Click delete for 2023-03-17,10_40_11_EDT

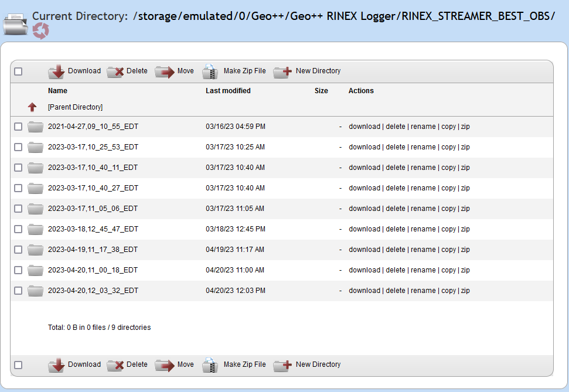tap(396, 167)
